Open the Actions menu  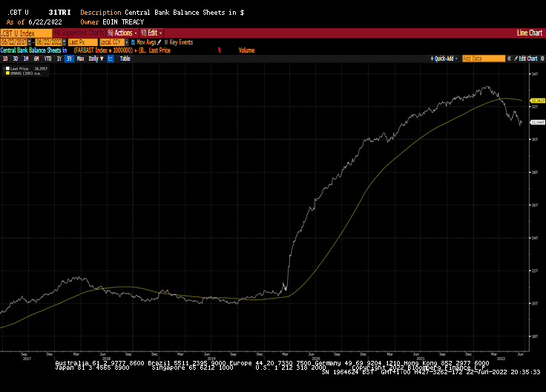click(122, 33)
